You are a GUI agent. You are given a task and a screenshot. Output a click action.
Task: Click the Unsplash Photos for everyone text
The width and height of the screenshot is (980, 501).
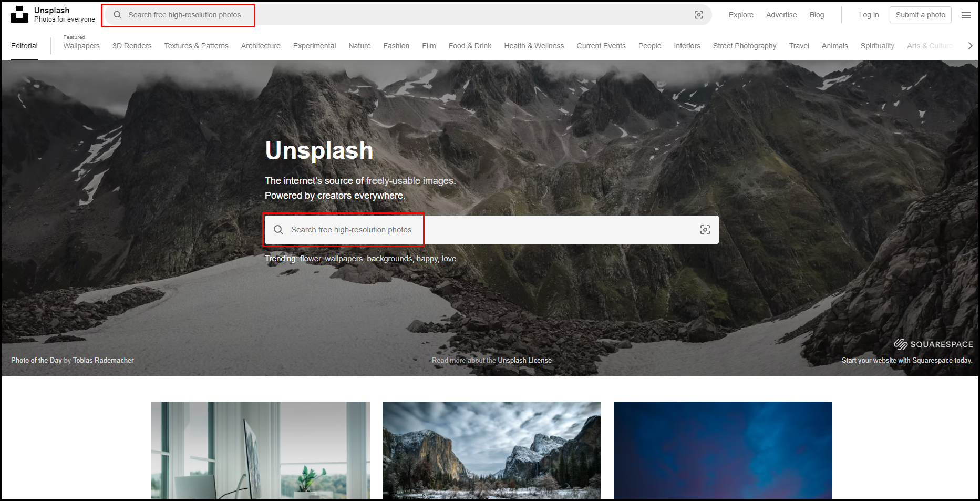pos(65,15)
